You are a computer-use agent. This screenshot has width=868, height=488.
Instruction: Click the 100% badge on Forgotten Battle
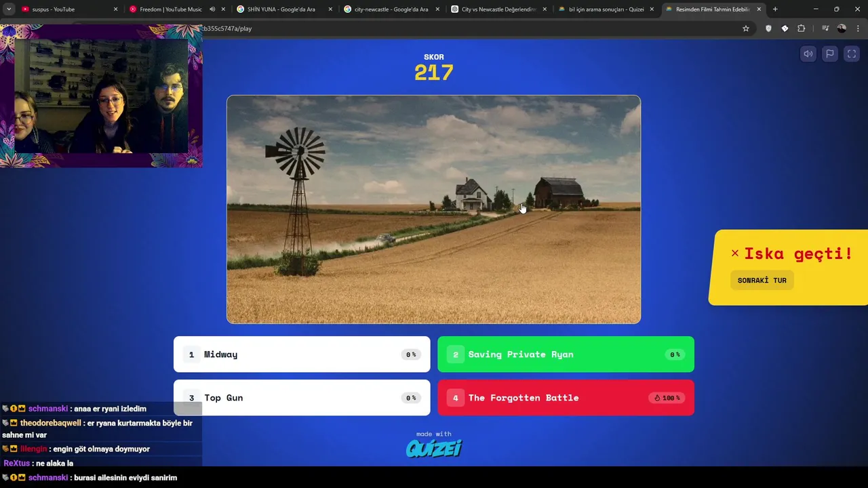[x=667, y=398]
